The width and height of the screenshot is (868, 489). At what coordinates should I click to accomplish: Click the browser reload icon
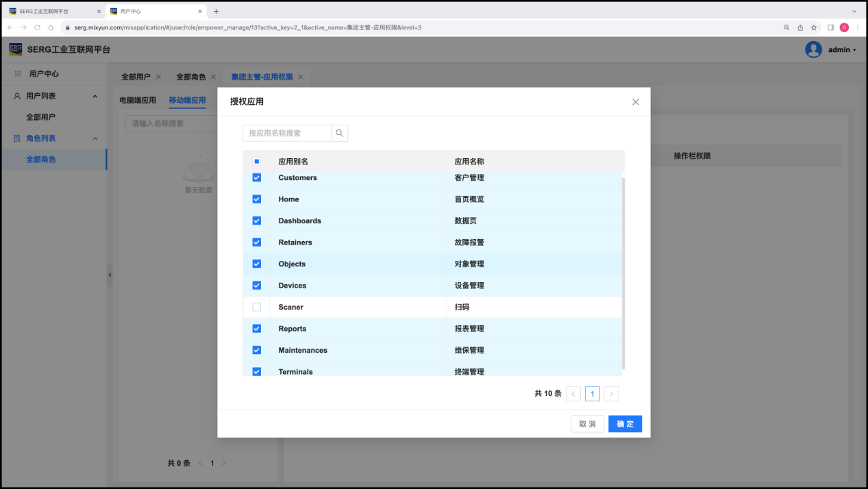click(x=37, y=27)
